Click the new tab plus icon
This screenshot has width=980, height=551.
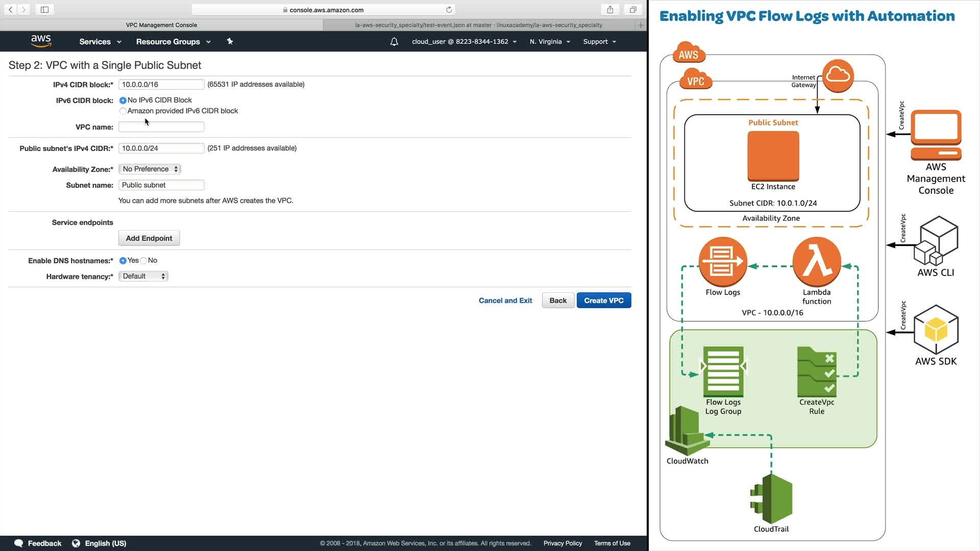click(641, 25)
